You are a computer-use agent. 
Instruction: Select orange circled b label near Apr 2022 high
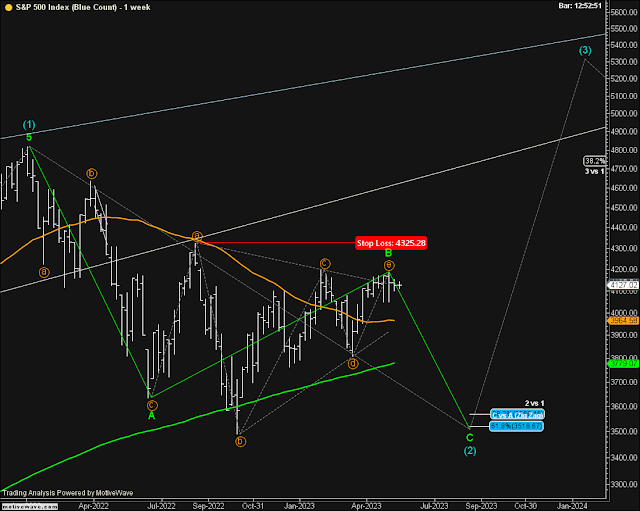pos(92,174)
